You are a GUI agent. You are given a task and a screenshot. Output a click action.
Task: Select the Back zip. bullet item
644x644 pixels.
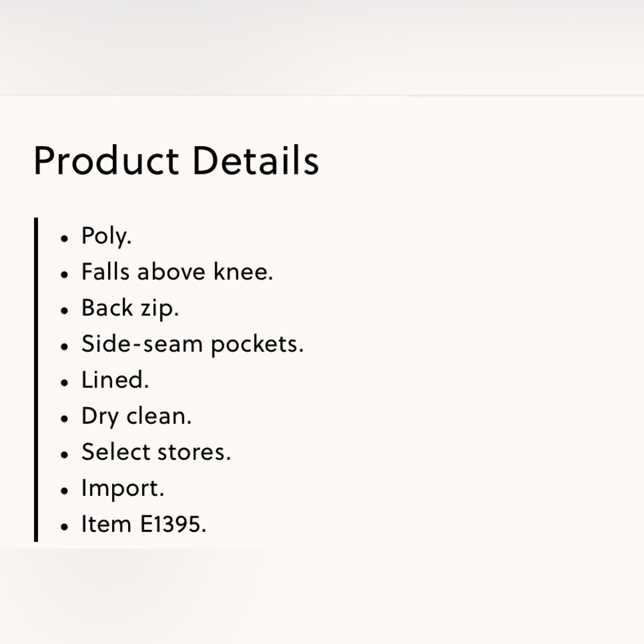point(130,308)
